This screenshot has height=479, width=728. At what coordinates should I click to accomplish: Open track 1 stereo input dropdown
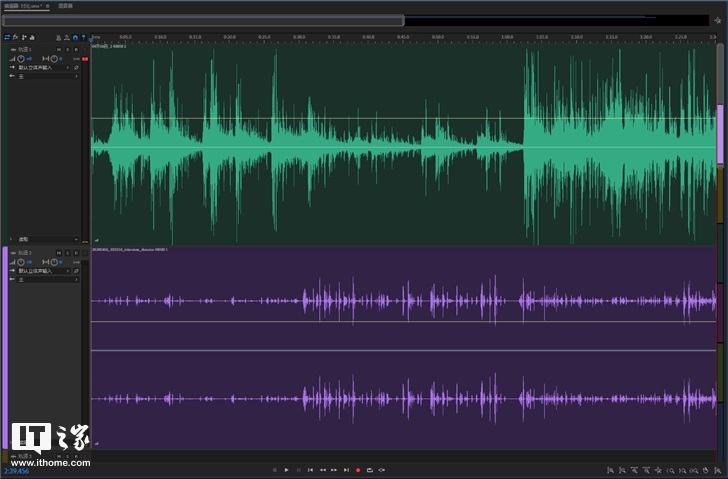click(42, 67)
